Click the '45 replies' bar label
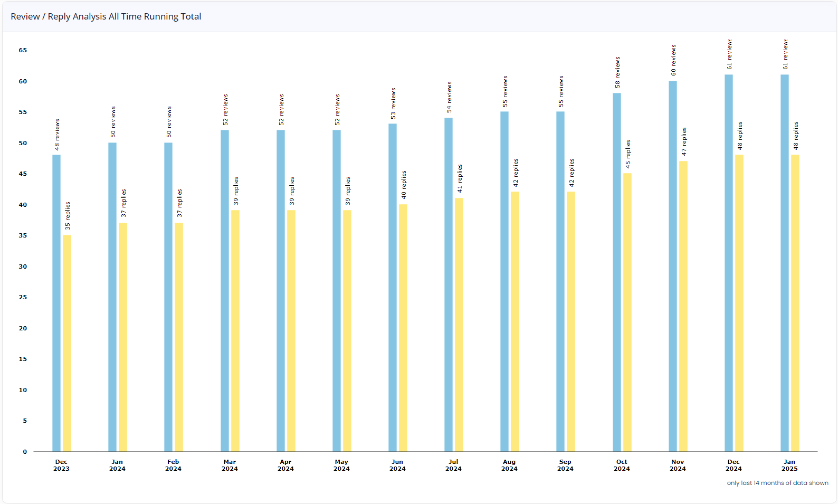Screen dimensions: 838x504 (x=628, y=154)
